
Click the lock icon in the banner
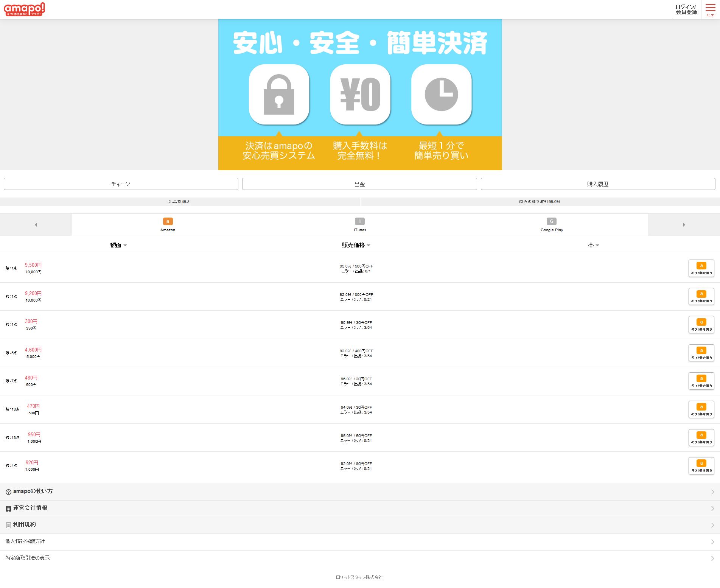(279, 95)
